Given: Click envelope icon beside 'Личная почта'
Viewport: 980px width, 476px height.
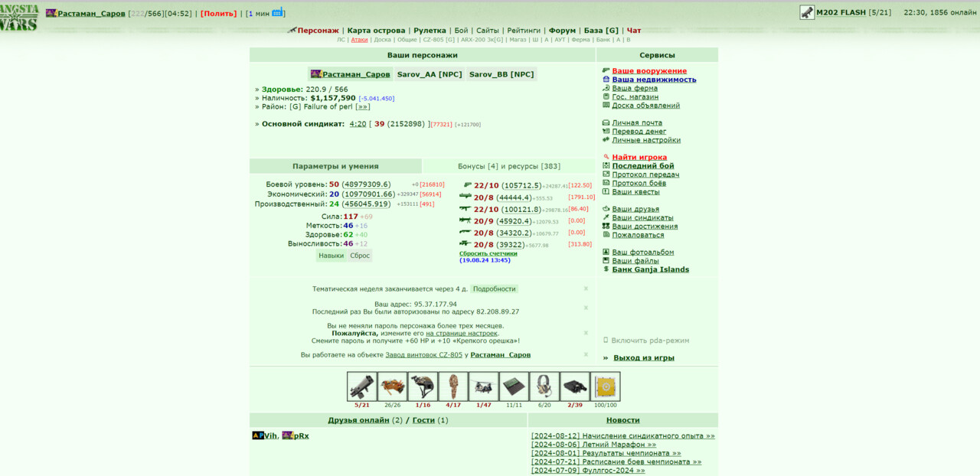Looking at the screenshot, I should point(606,122).
